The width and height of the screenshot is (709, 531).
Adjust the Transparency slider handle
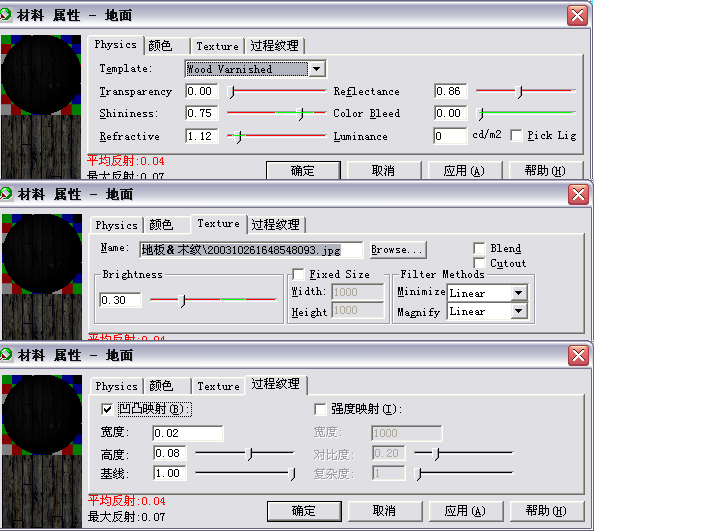pyautogui.click(x=232, y=92)
